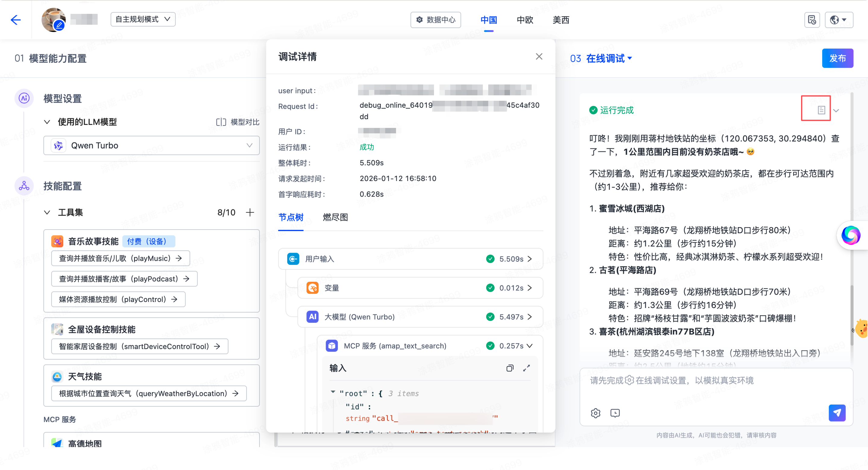Click the back arrow to exit configuration
868x470 pixels.
tap(15, 20)
